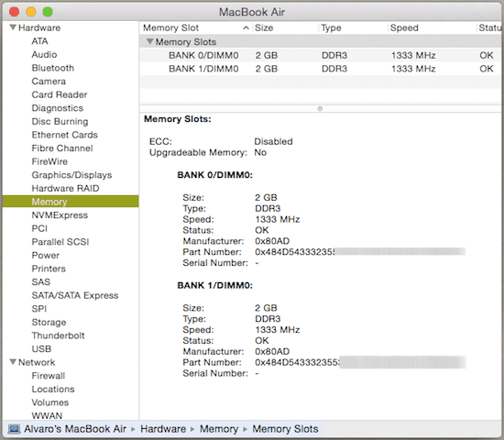Screen dimensions: 504x440
Task: Close the MacBook Air window
Action: click(14, 12)
